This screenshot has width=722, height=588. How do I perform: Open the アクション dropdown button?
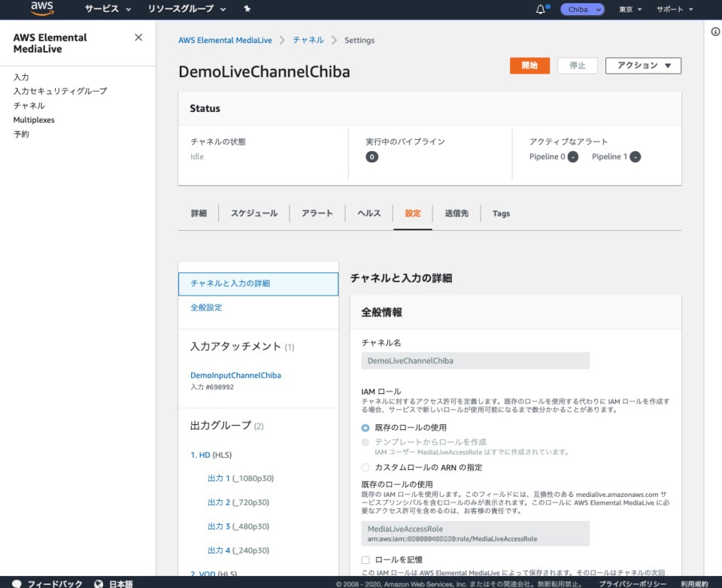coord(643,65)
